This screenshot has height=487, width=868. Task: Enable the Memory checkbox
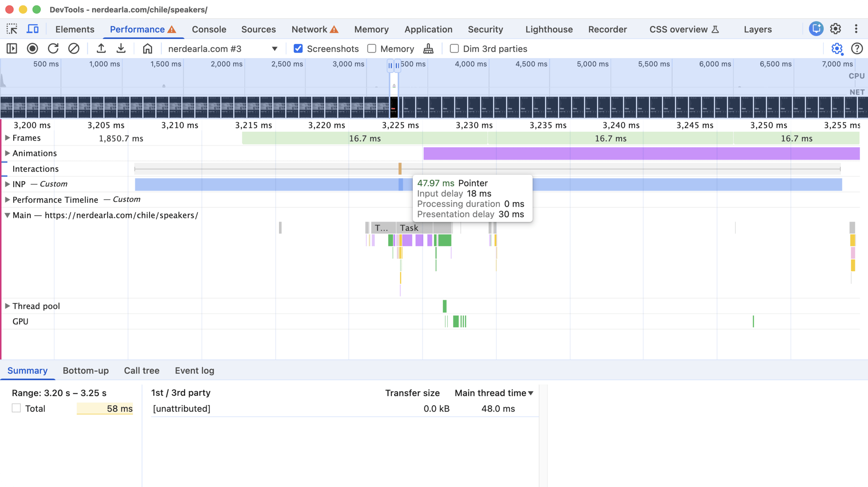[x=372, y=49]
